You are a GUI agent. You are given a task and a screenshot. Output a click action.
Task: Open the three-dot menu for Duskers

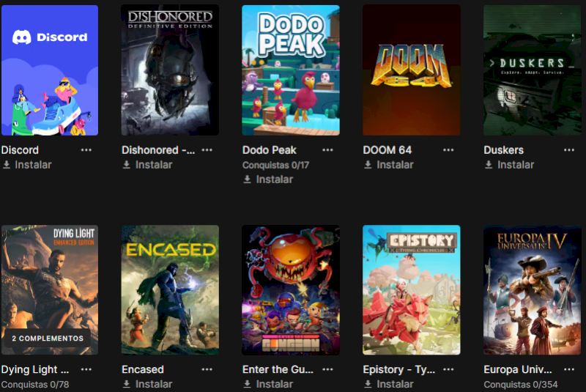point(569,150)
